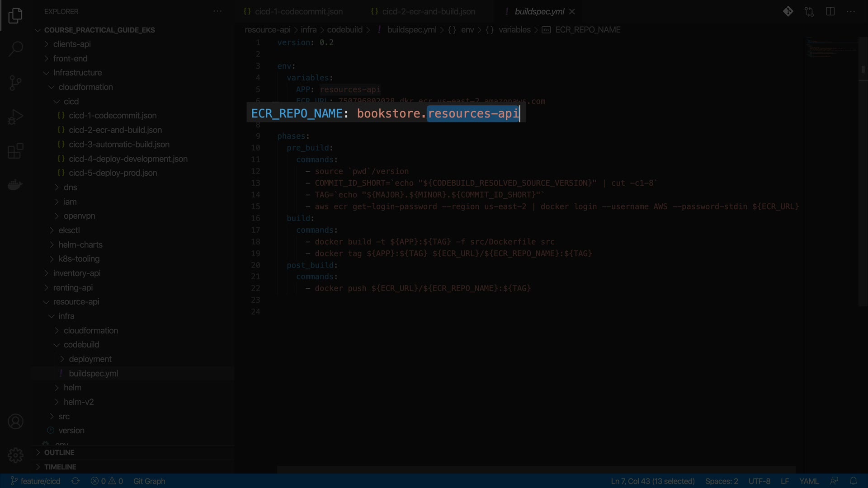Open the Run and Debug view
This screenshot has width=868, height=488.
pyautogui.click(x=15, y=117)
